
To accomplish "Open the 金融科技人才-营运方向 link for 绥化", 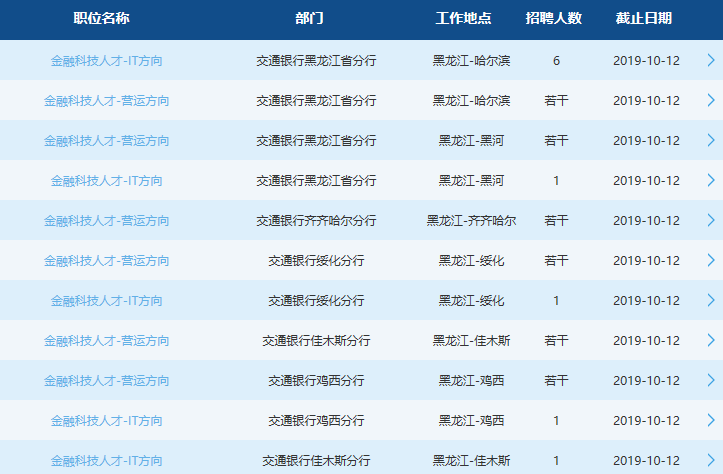I will click(107, 261).
